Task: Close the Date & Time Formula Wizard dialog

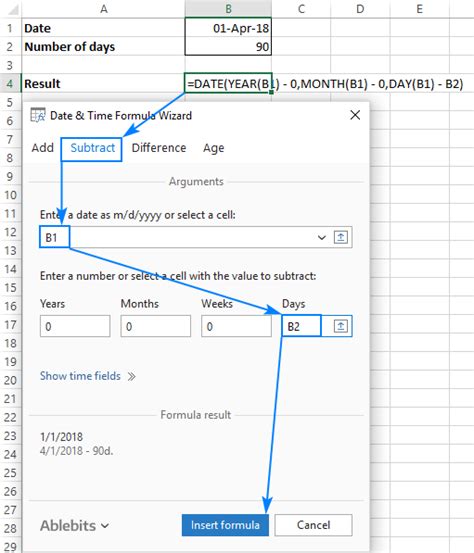Action: [x=355, y=115]
